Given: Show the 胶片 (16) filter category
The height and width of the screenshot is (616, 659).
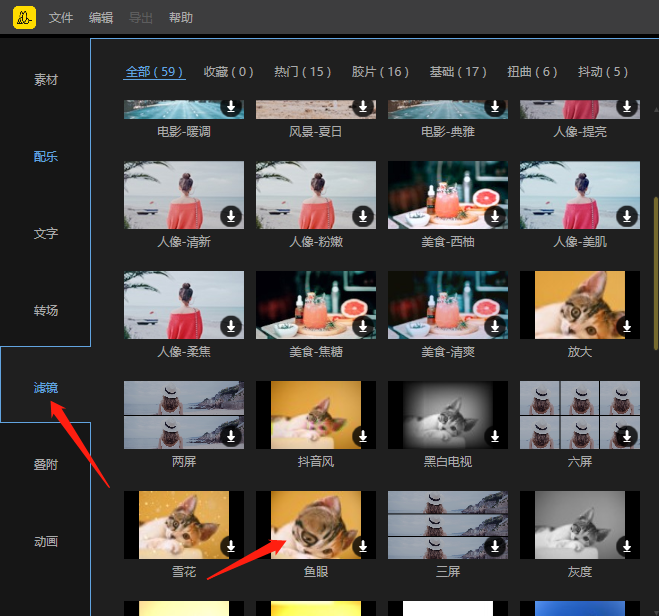Looking at the screenshot, I should coord(380,72).
